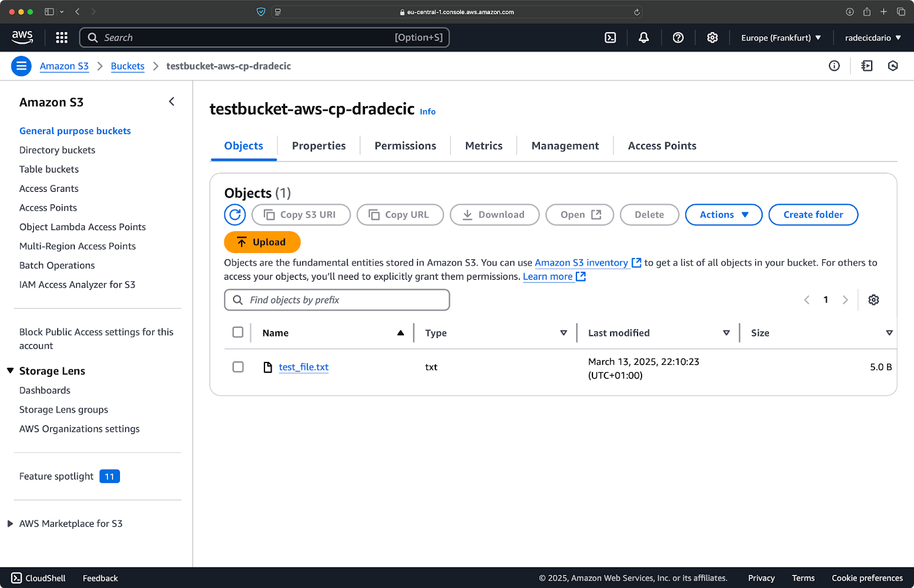This screenshot has width=914, height=588.
Task: Switch to the Properties tab
Action: (319, 146)
